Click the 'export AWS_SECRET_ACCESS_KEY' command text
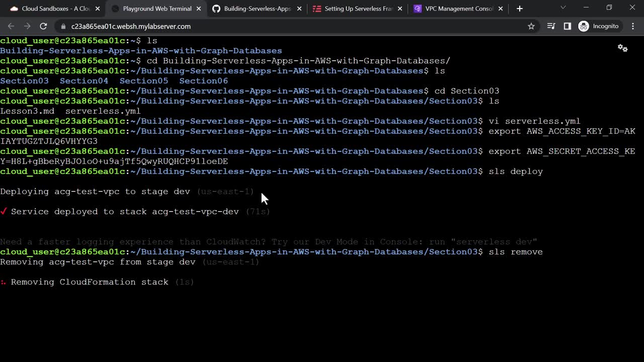 tap(562, 151)
